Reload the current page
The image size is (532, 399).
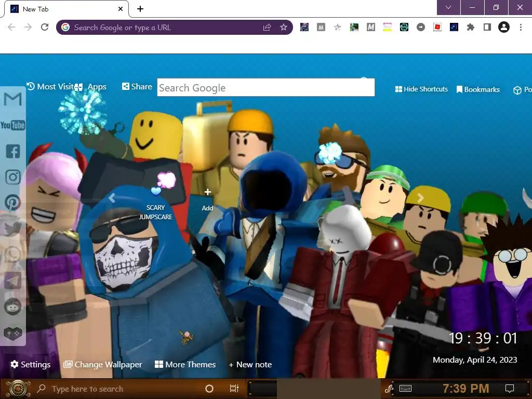click(x=45, y=27)
